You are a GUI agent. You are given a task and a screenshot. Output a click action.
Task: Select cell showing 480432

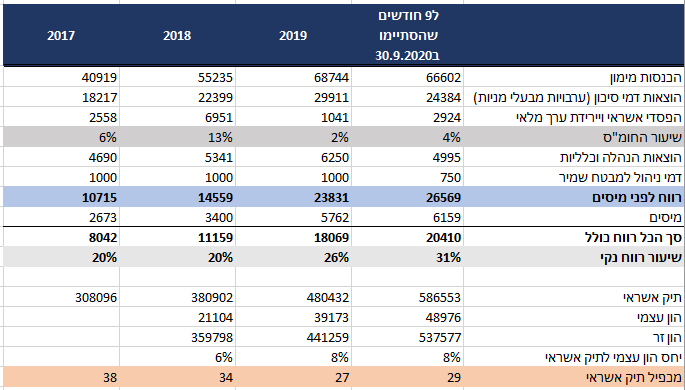[x=328, y=298]
